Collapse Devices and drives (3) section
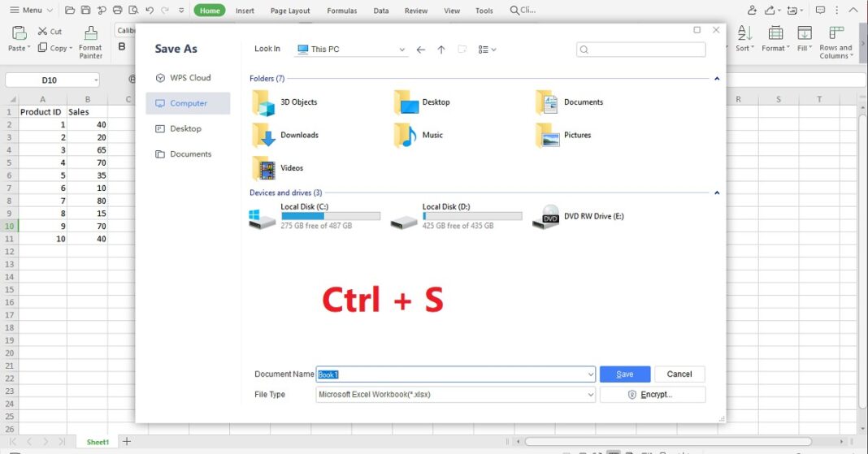This screenshot has width=868, height=454. 717,192
